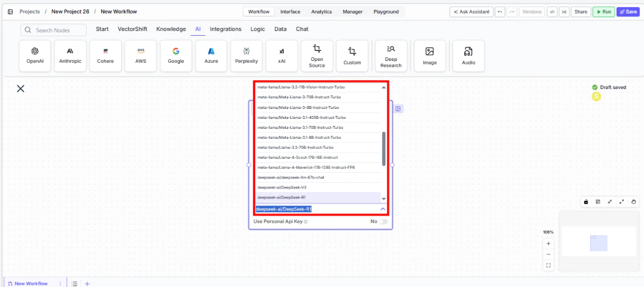Choose Meta-Llama-3-70B-Instruct-Turbo option
The width and height of the screenshot is (644, 287).
318,97
